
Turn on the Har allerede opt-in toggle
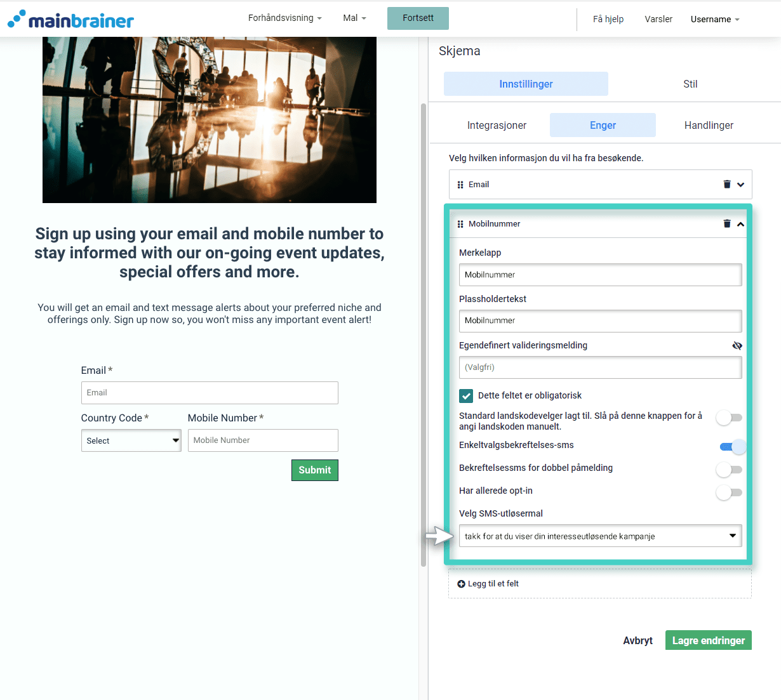pyautogui.click(x=729, y=492)
